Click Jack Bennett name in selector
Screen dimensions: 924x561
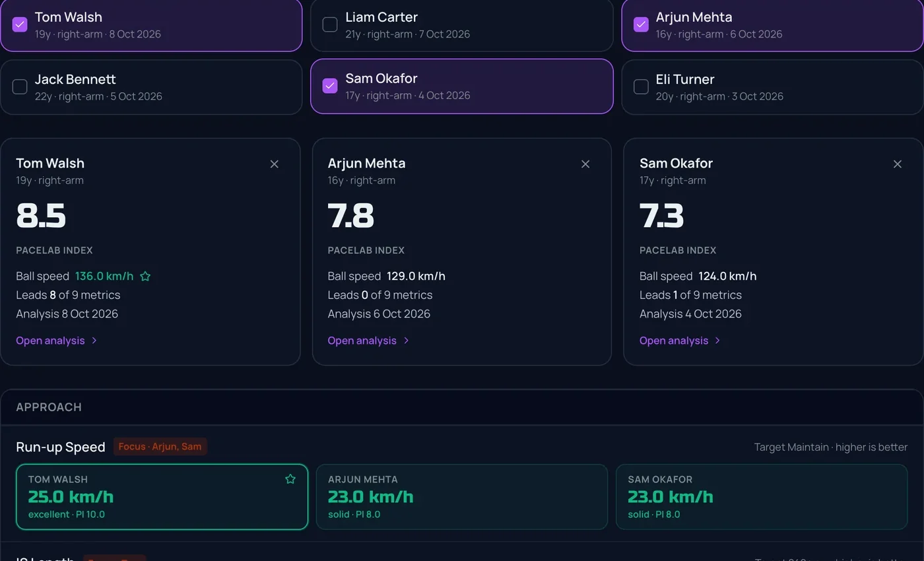click(75, 79)
